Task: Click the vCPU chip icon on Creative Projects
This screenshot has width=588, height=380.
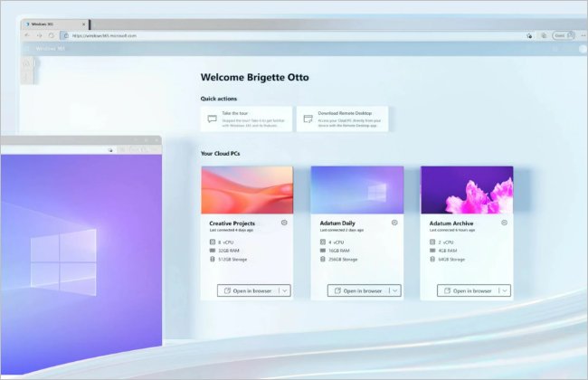Action: coord(213,242)
